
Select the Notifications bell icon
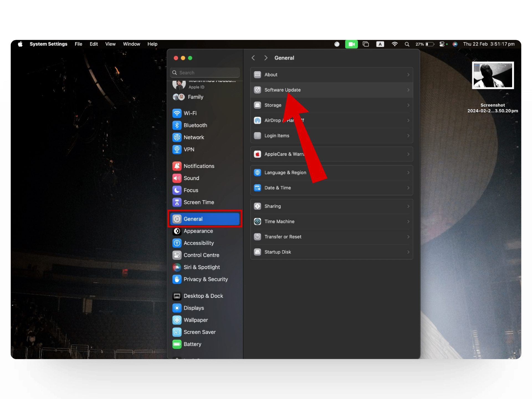click(x=177, y=166)
